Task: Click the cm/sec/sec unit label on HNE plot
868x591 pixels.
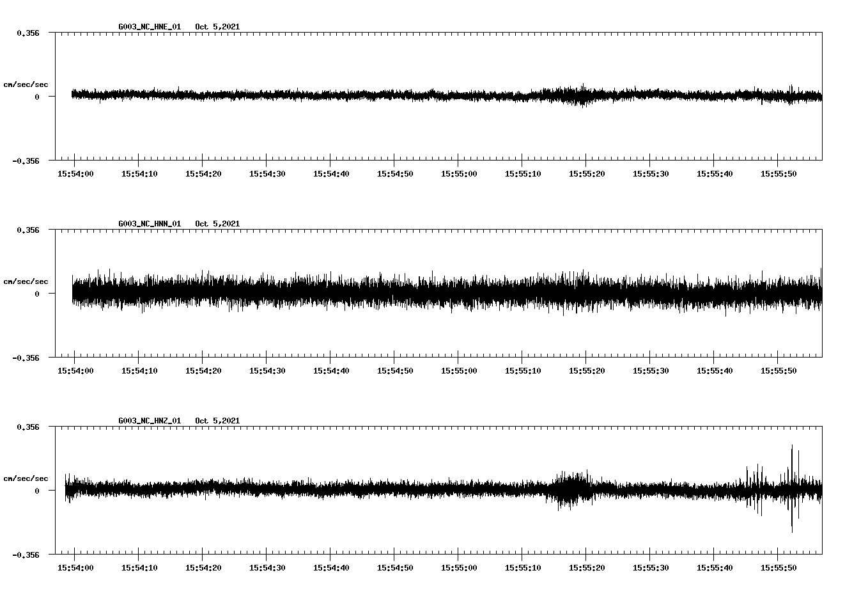Action: (26, 84)
